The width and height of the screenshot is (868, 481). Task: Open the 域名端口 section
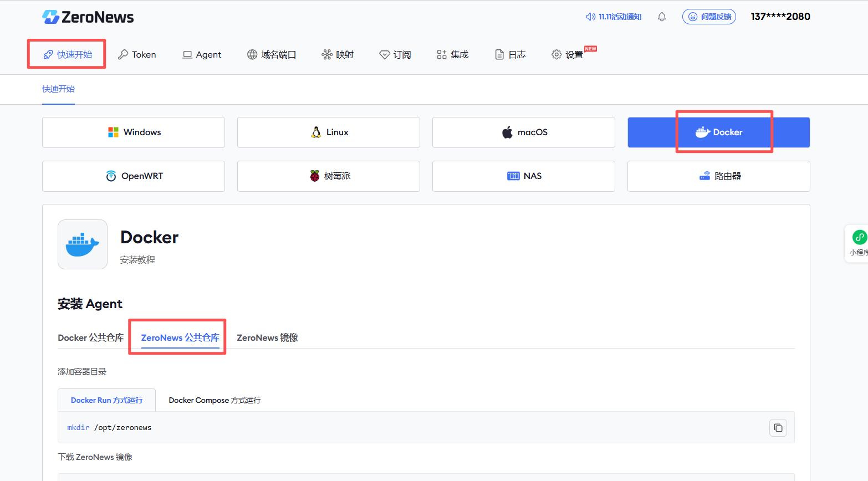[272, 55]
